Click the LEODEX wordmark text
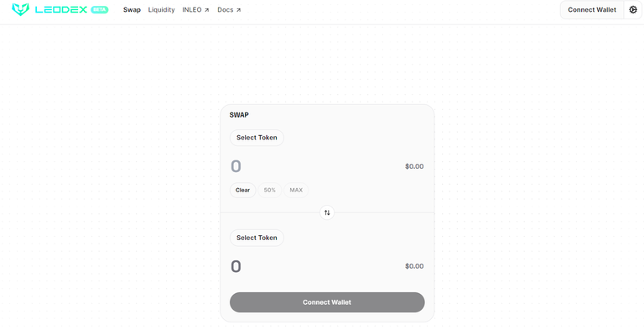The width and height of the screenshot is (644, 330). (x=61, y=9)
